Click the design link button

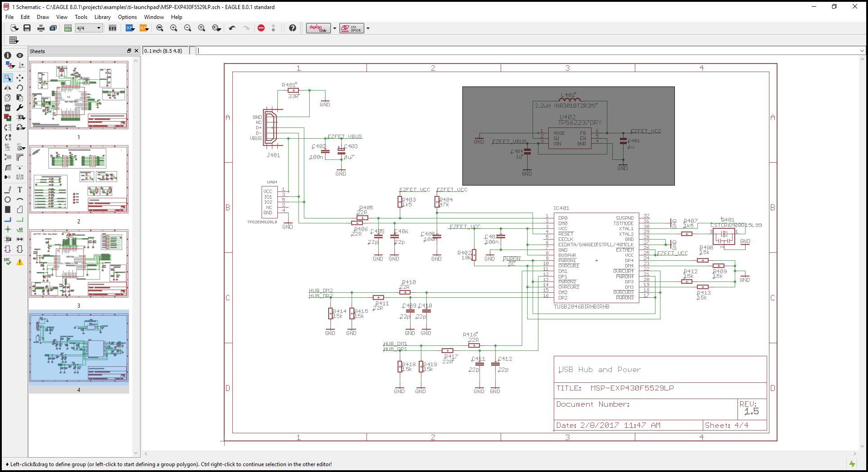(x=318, y=28)
